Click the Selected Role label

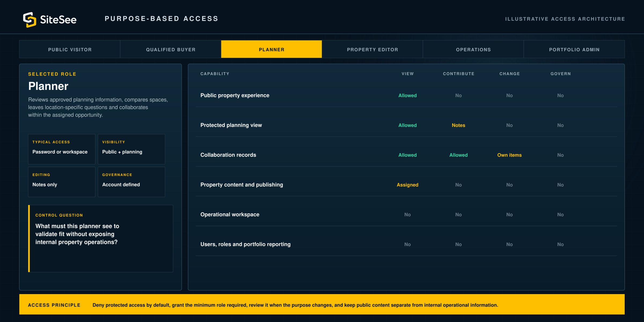pyautogui.click(x=52, y=74)
